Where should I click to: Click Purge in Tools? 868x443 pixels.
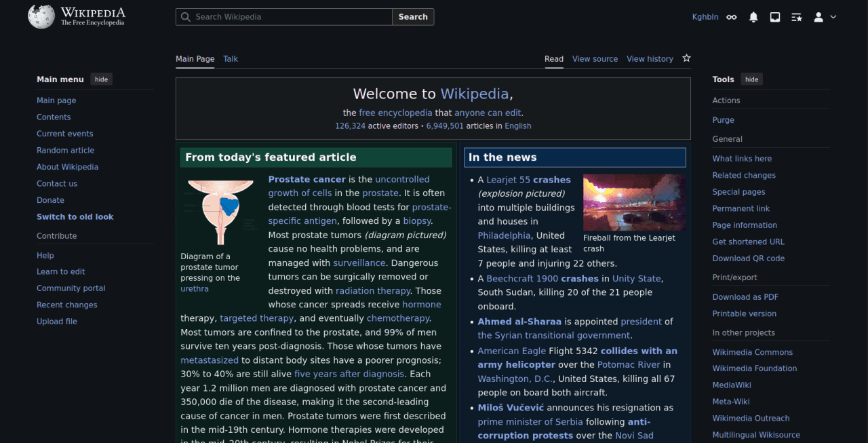[723, 120]
